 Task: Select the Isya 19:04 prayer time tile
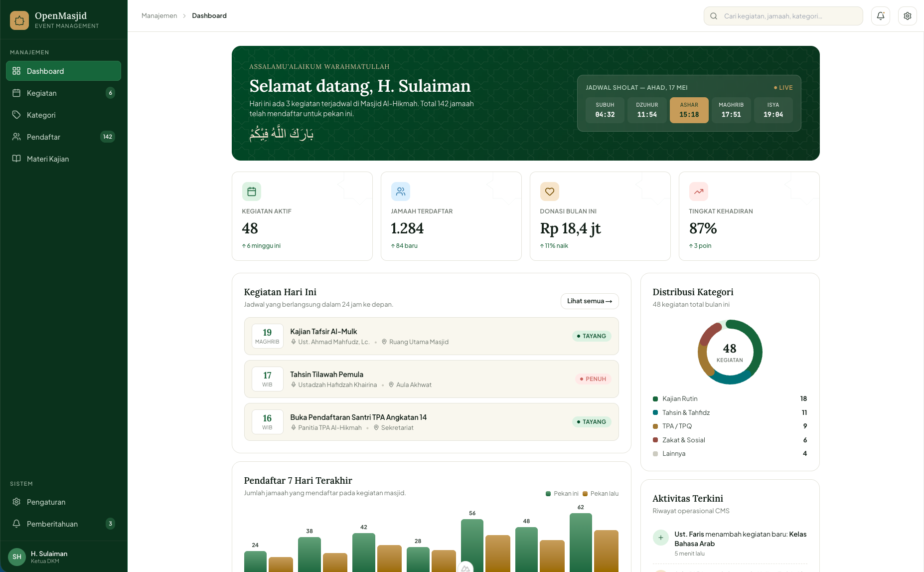point(773,110)
